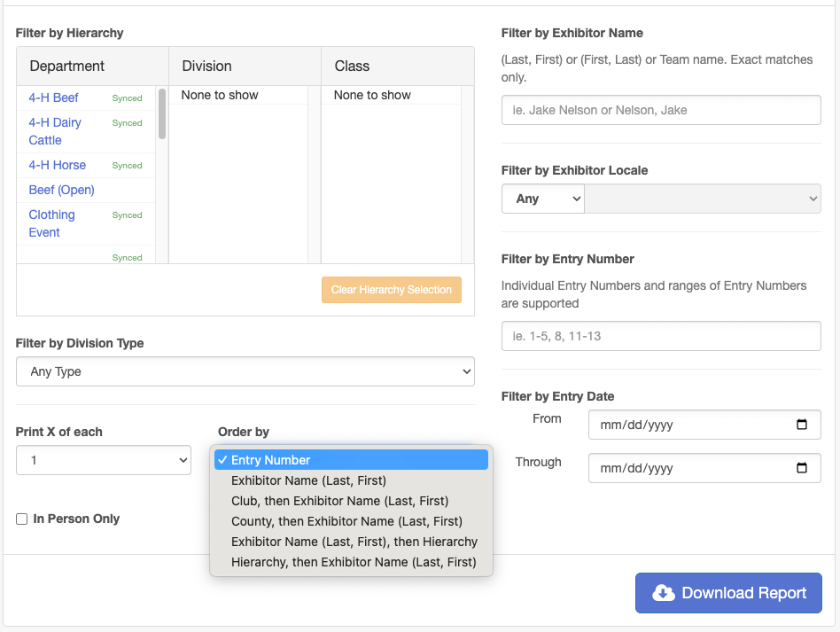Toggle the In Person Only checkbox

(x=22, y=519)
